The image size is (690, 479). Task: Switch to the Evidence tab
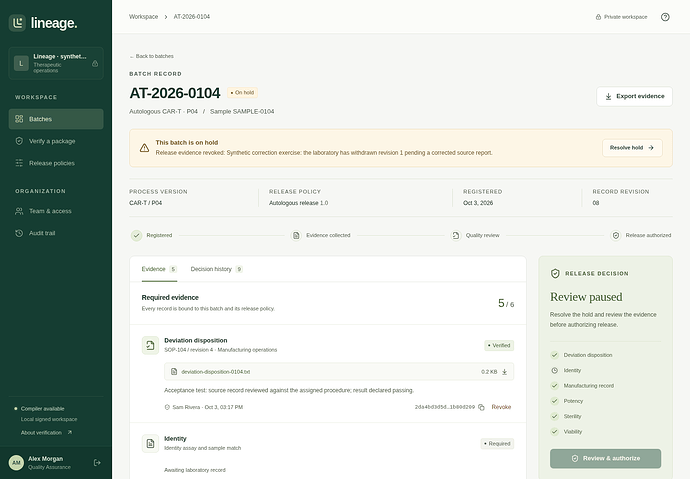[159, 269]
